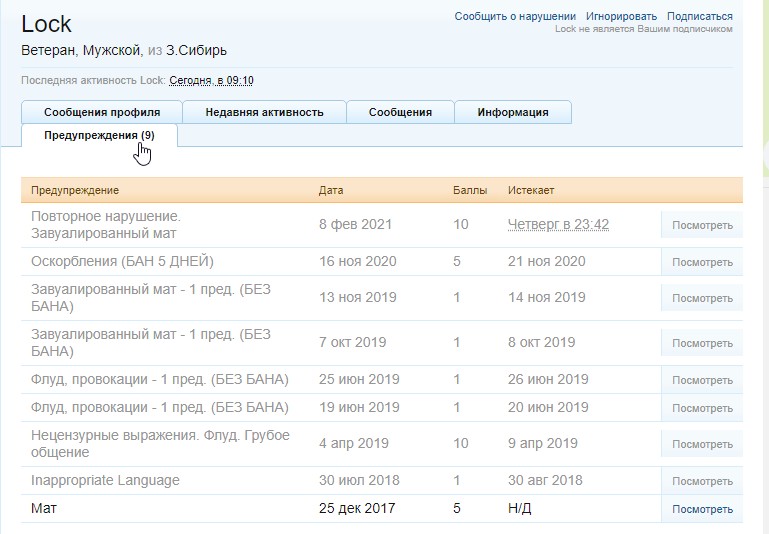Image resolution: width=769 pixels, height=534 pixels.
Task: Select the Информация tab
Action: (513, 112)
